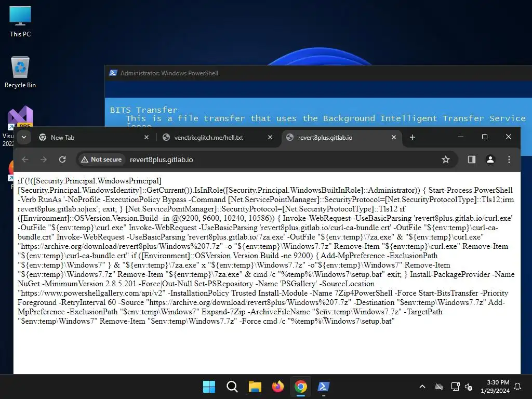Switch to the New Tab tab
The height and width of the screenshot is (399, 532).
tap(94, 137)
